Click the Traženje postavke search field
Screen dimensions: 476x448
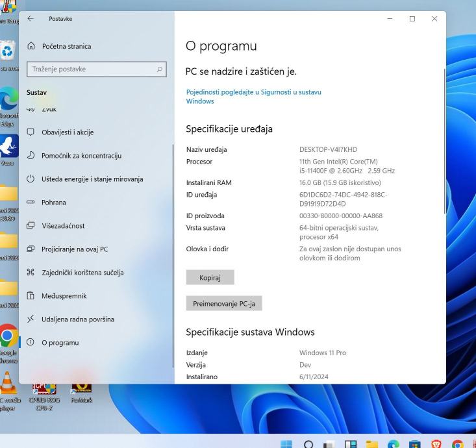click(x=97, y=69)
